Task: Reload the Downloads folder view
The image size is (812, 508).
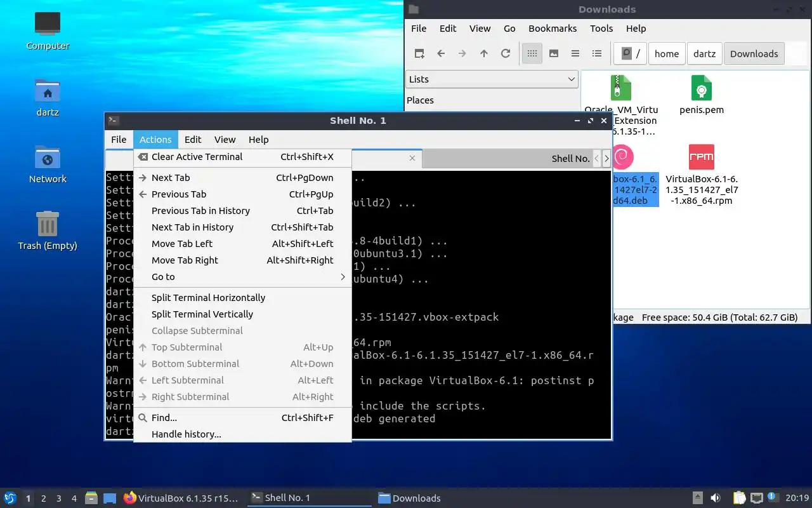Action: 506,53
